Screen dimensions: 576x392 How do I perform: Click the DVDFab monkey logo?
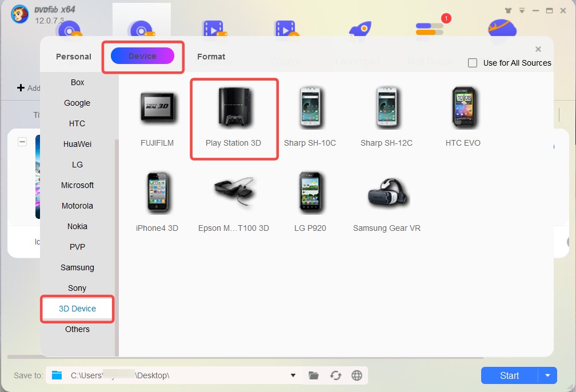[20, 14]
